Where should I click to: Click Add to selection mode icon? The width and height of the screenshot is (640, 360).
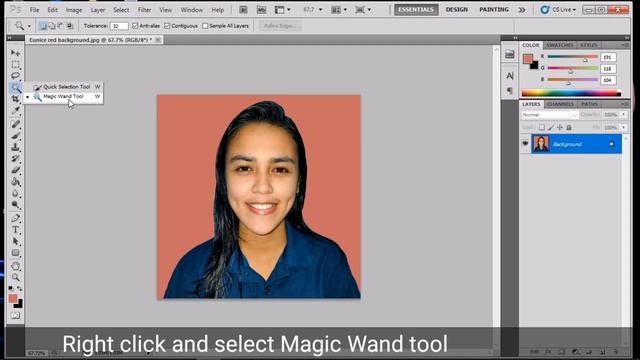[x=52, y=26]
